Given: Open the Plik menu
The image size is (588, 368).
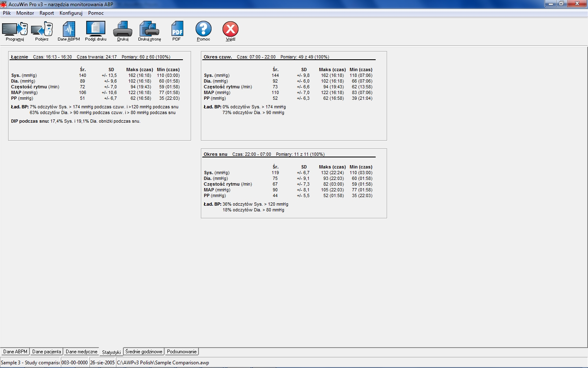Looking at the screenshot, I should tap(7, 13).
